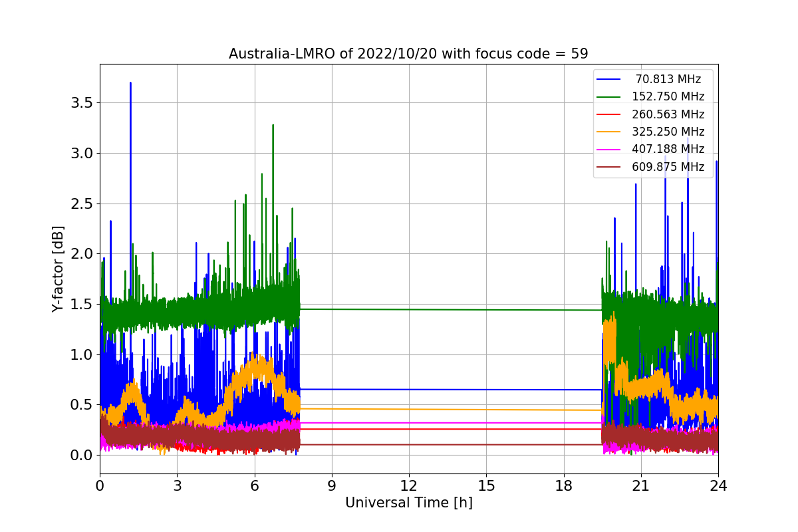Click the x-axis tick label 3
The image size is (798, 532).
177,485
